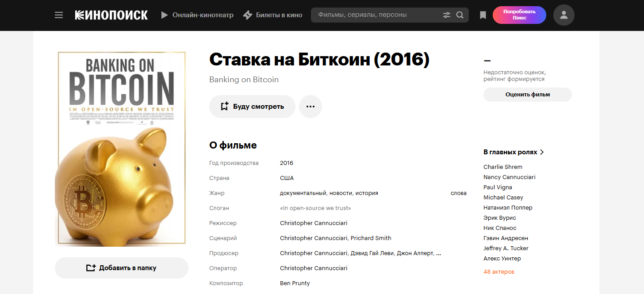Screen dimensions: 644x294
Task: Click the О фильме heading
Action: point(233,145)
